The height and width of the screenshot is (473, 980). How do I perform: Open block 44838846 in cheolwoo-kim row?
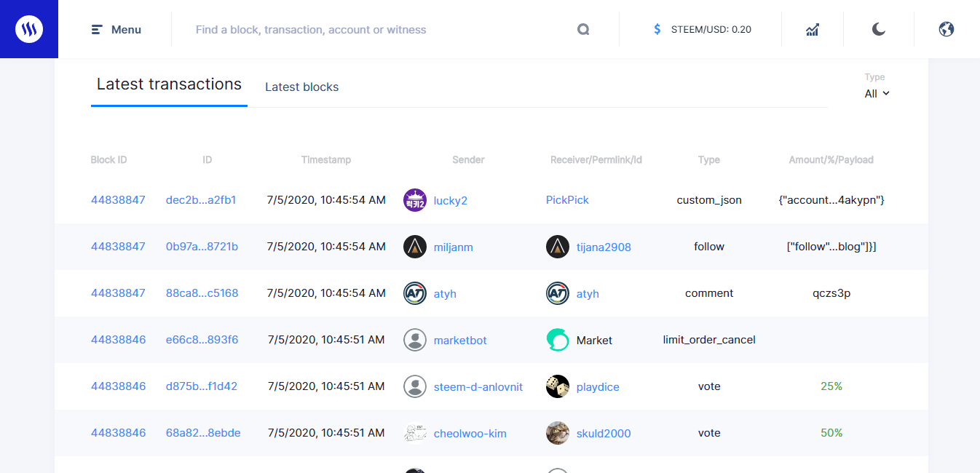pyautogui.click(x=118, y=433)
